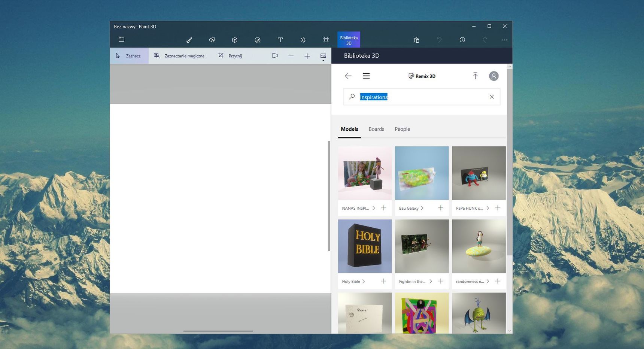Switch to the Models tab
The width and height of the screenshot is (644, 349).
coord(349,129)
